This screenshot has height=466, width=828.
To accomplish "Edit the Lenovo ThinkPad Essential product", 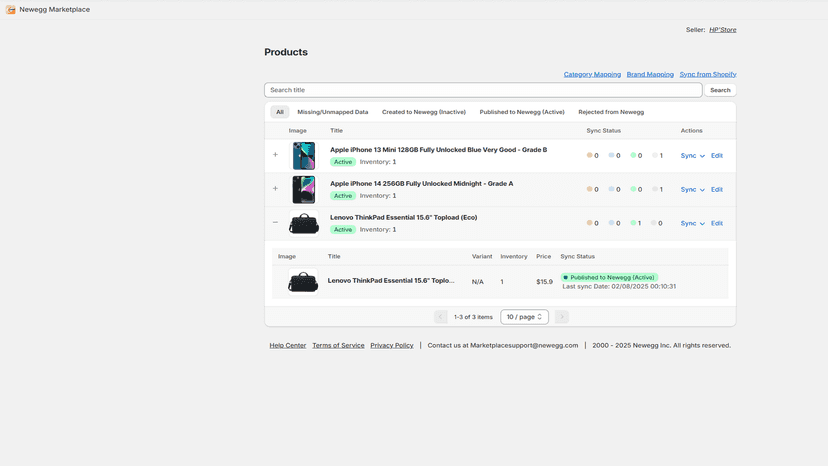I will point(717,223).
